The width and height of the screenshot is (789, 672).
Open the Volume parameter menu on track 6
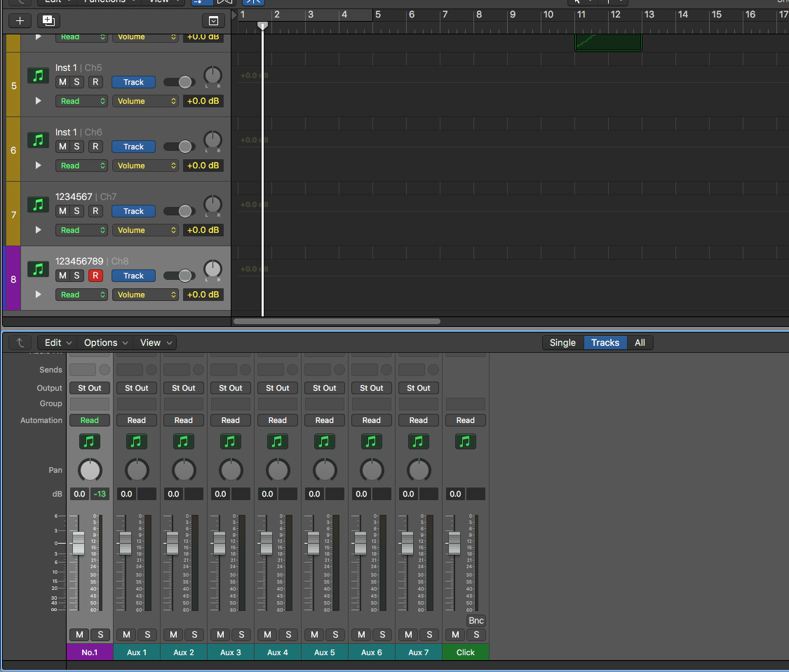pyautogui.click(x=145, y=166)
